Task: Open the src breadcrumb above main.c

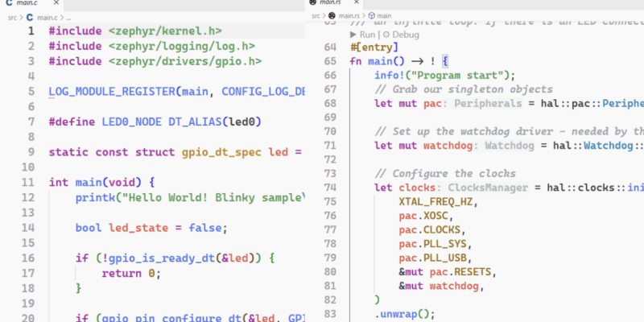Action: [9, 16]
